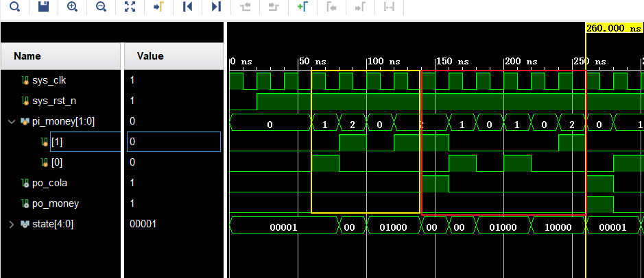644x278 pixels.
Task: Jump to the end time of the waveform
Action: 216,7
